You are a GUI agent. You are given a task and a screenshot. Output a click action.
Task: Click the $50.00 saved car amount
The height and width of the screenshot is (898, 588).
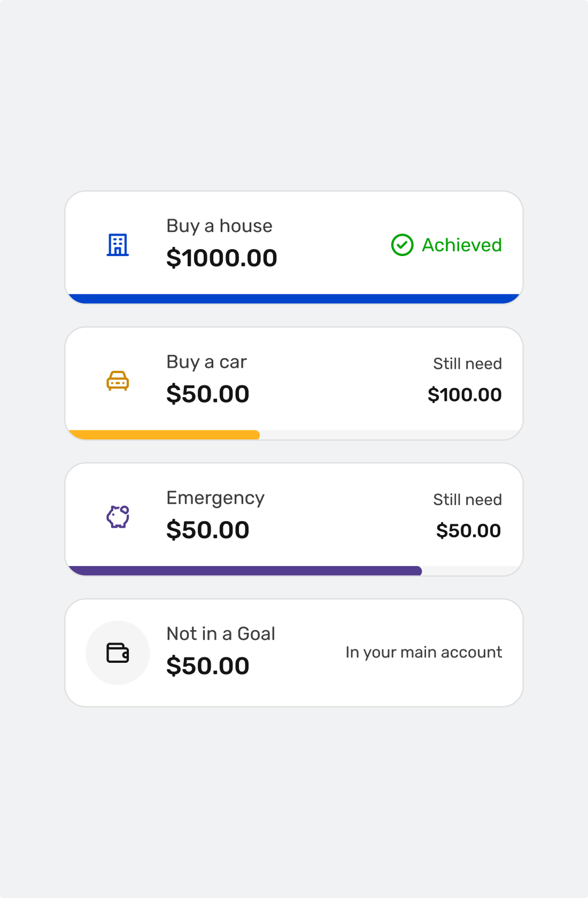pos(207,394)
